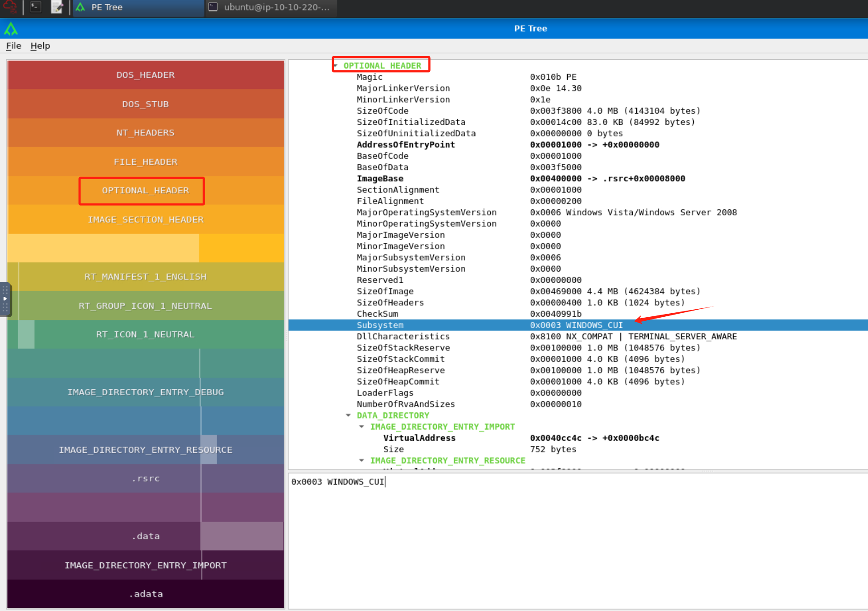Open the File menu

(14, 46)
